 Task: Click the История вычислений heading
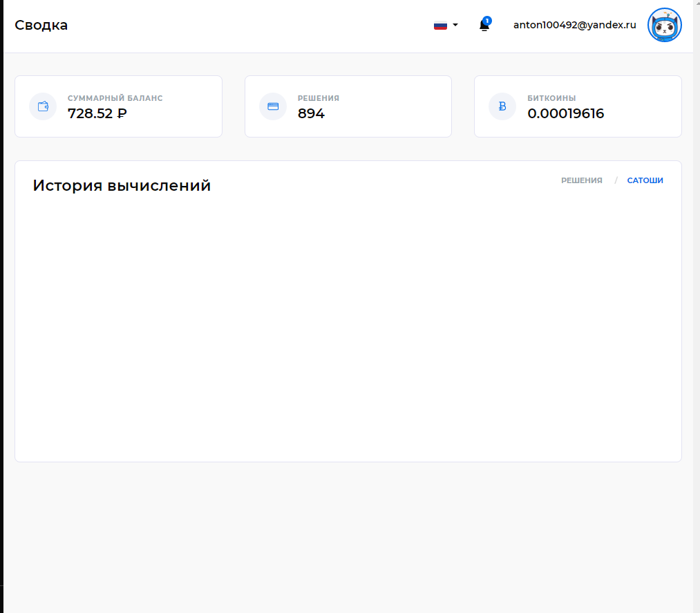point(122,186)
